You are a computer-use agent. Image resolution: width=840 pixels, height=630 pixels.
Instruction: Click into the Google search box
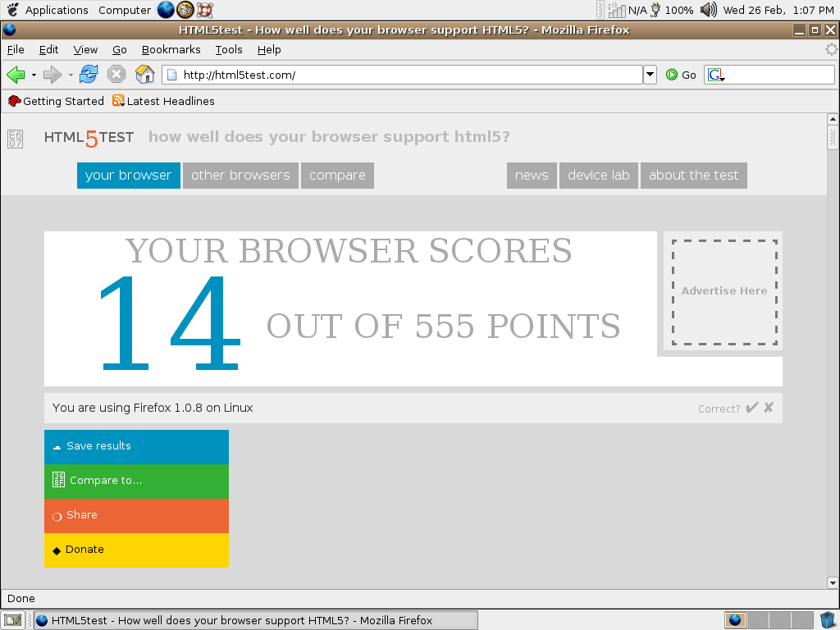(x=780, y=75)
